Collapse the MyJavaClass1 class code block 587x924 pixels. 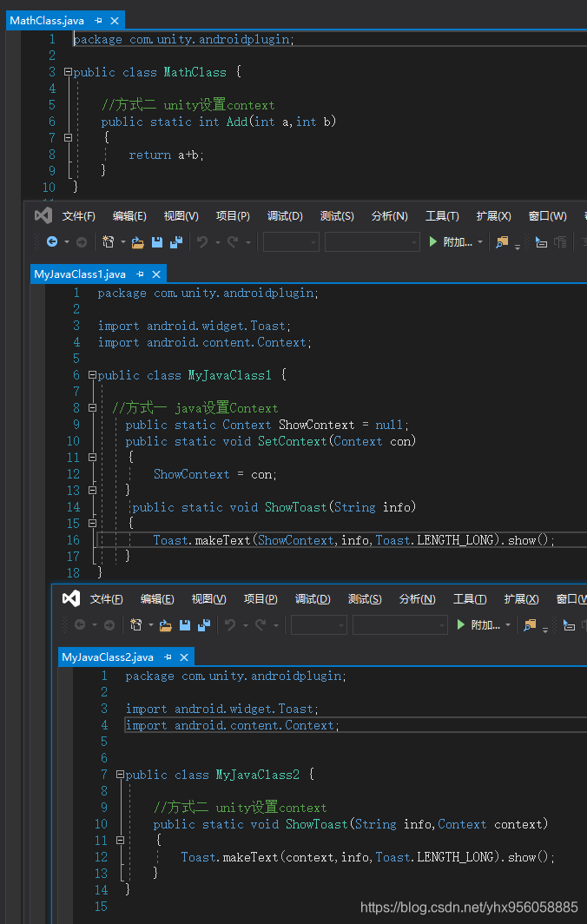tap(92, 375)
